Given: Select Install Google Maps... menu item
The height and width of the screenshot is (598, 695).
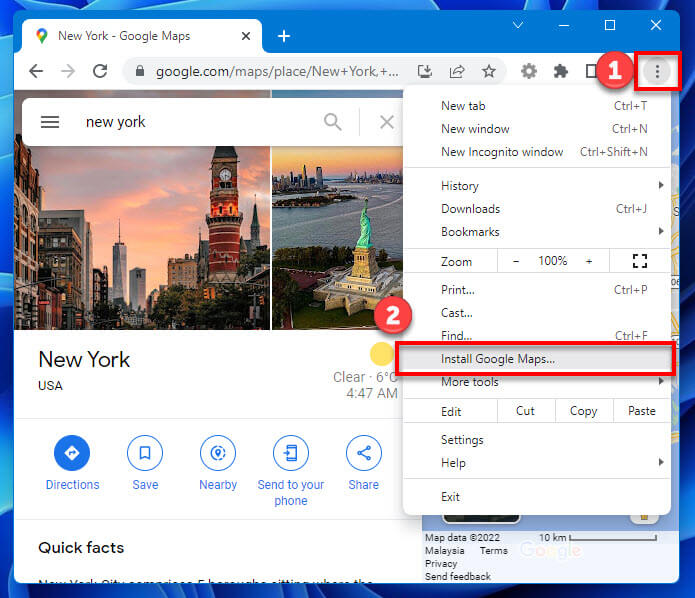Looking at the screenshot, I should [537, 359].
